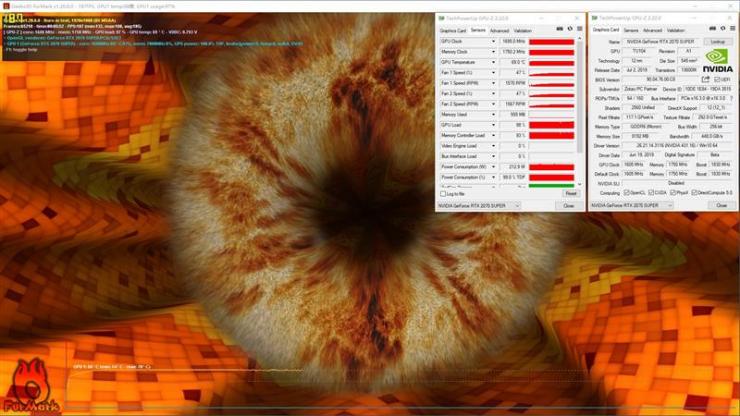Enable the Log to file checkbox
The width and height of the screenshot is (740, 416).
click(x=443, y=194)
